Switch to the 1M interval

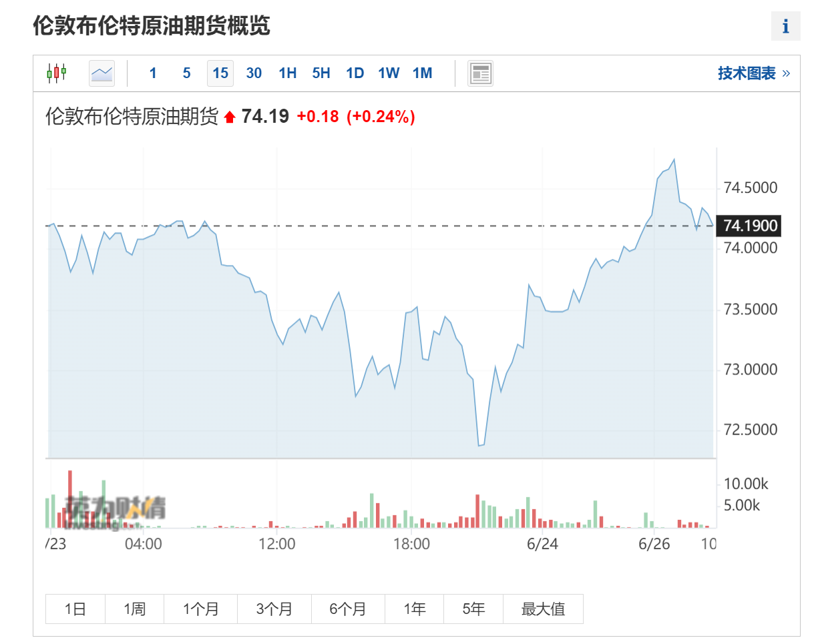(x=422, y=73)
